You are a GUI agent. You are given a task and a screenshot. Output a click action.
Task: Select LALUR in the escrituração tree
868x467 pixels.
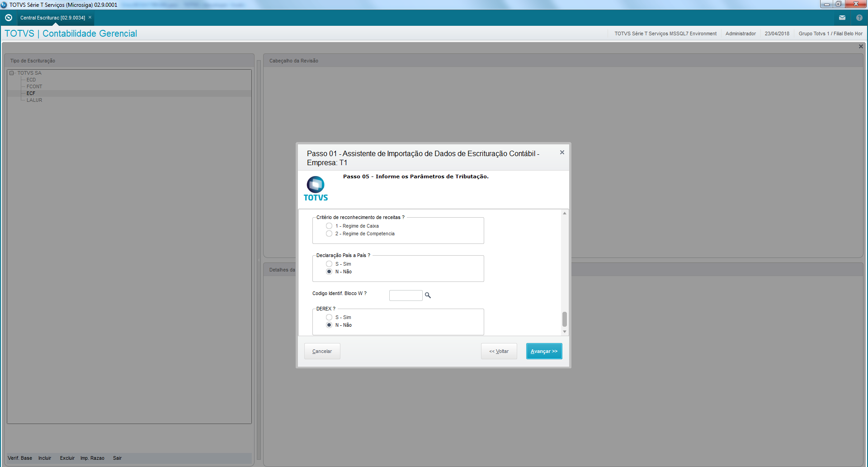[34, 100]
